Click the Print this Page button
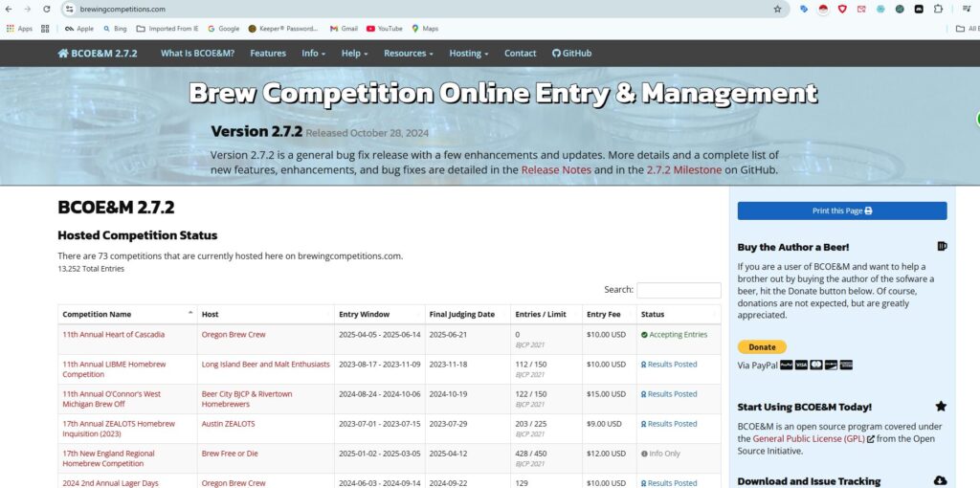Screen dimensions: 980x488 (x=842, y=211)
